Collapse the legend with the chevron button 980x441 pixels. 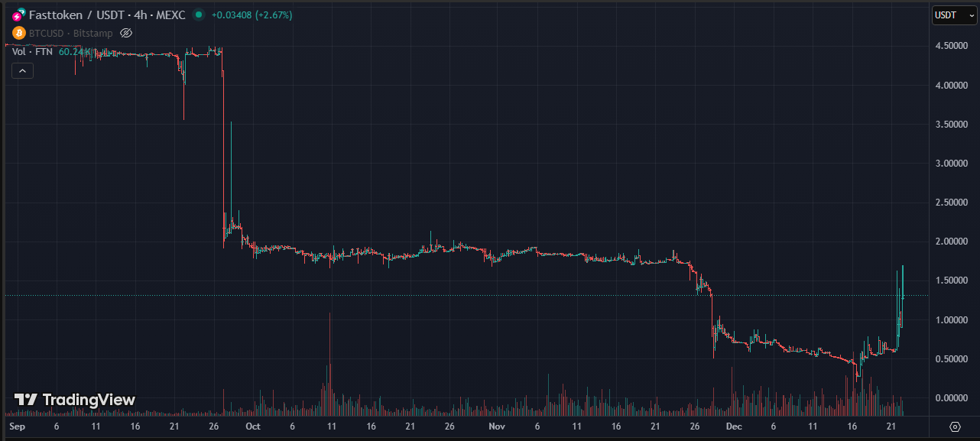tap(22, 71)
